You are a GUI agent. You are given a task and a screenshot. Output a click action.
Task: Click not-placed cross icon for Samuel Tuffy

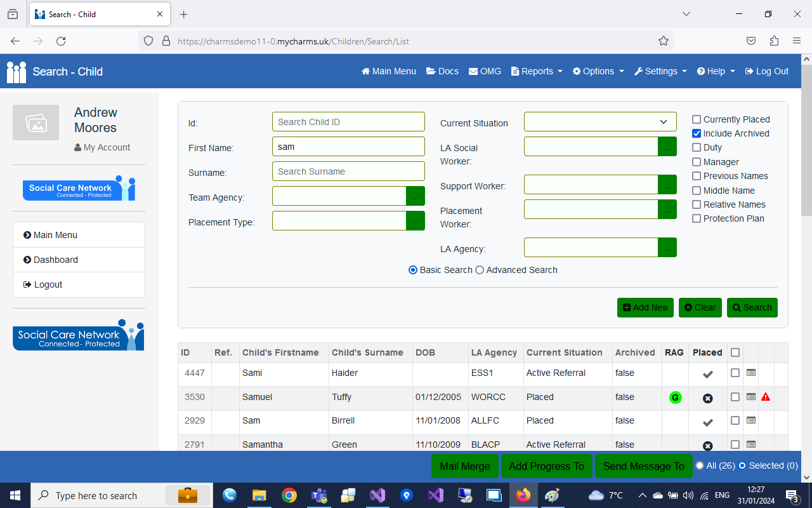tap(708, 398)
